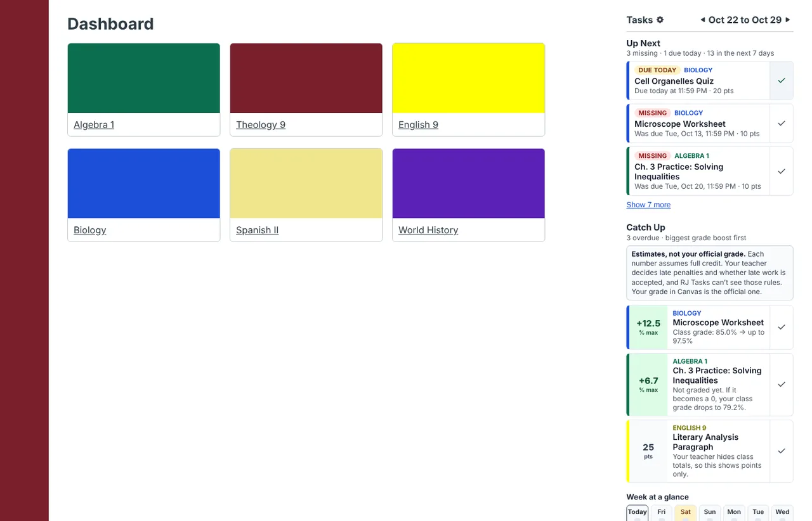Image resolution: width=812 pixels, height=521 pixels.
Task: Click the +12.5 % max grade boost badge
Action: (648, 327)
